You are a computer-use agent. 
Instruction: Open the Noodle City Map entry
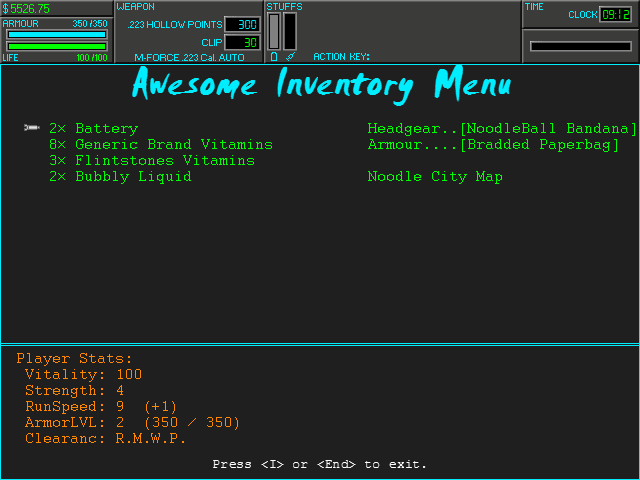(x=435, y=177)
